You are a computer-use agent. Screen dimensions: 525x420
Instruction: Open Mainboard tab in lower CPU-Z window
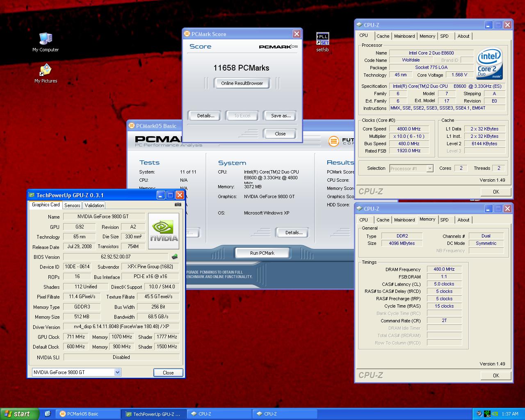(404, 220)
